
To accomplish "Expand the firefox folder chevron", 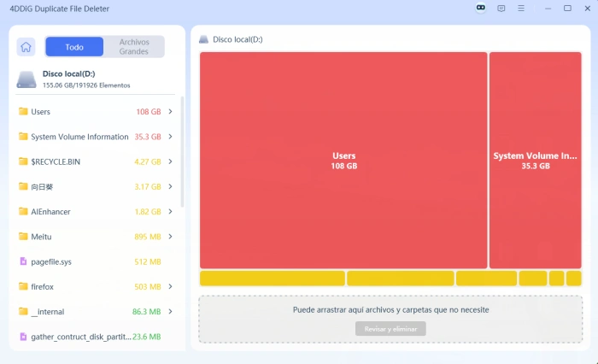I will pyautogui.click(x=171, y=286).
